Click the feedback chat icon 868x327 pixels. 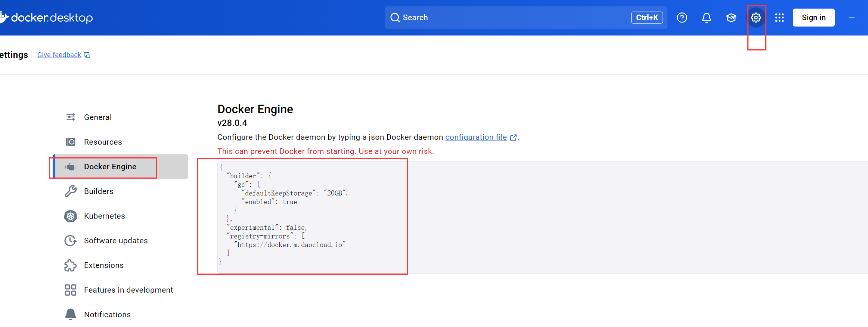87,55
